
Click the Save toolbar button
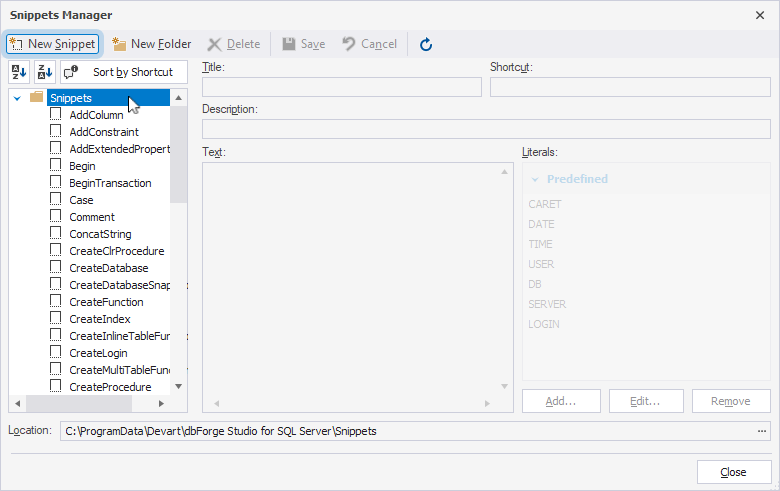tap(304, 44)
